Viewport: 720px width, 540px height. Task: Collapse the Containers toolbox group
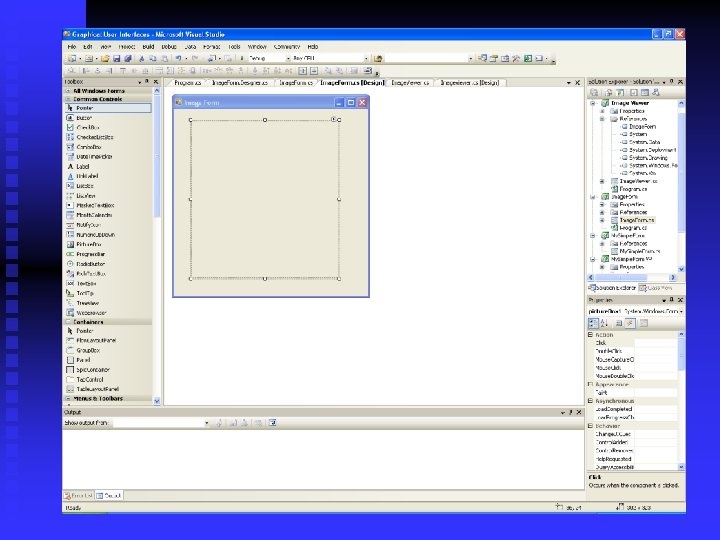point(68,322)
